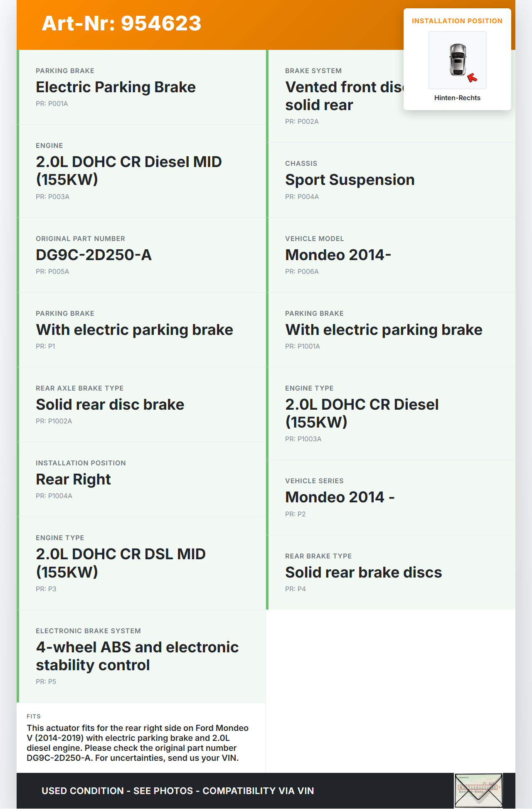Click the fits description paragraph

[137, 743]
